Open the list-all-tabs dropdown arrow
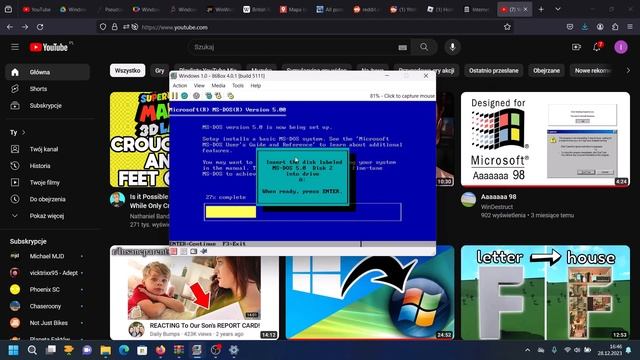 558,9
